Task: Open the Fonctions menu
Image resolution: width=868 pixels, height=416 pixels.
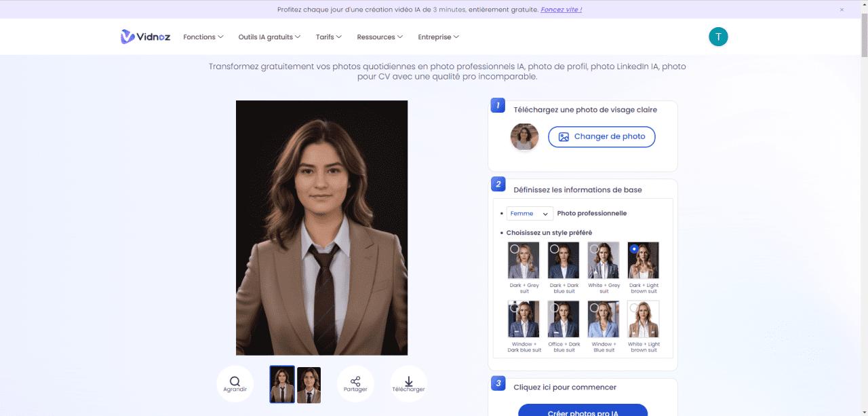Action: coord(203,37)
